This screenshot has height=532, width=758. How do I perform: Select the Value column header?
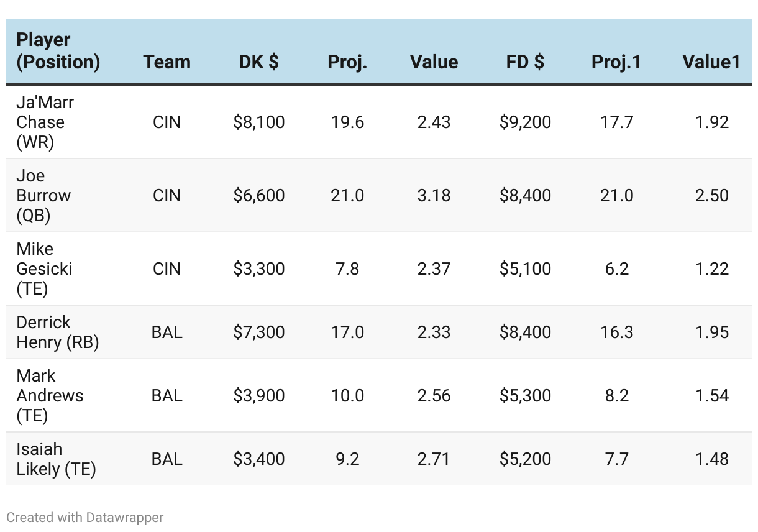tap(434, 62)
